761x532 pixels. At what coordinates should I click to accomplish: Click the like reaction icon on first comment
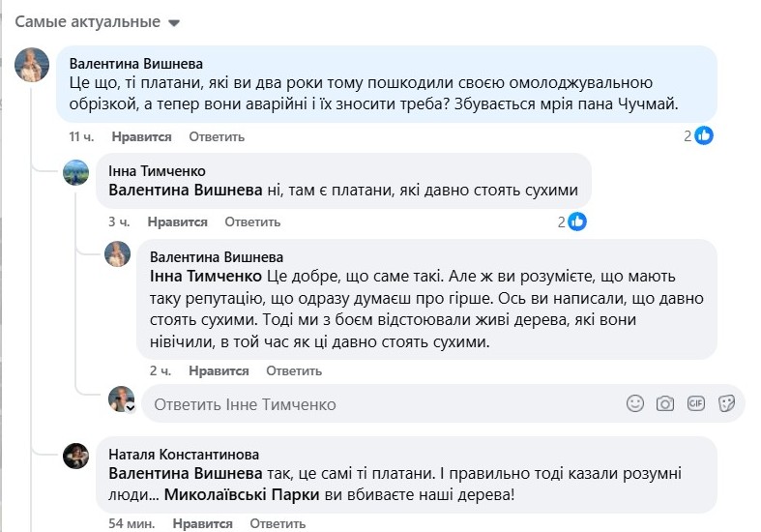coord(704,135)
